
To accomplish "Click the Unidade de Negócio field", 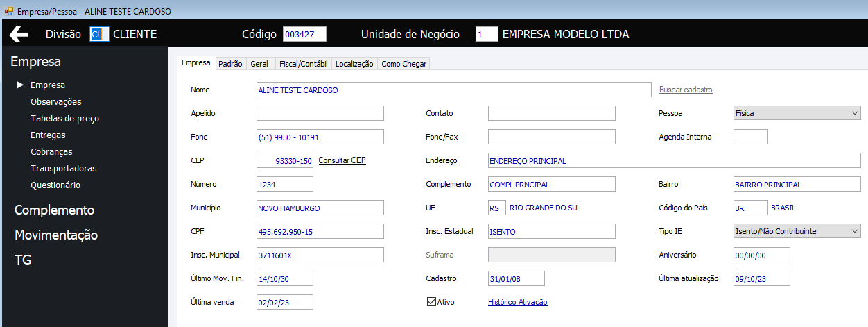I will pos(487,34).
